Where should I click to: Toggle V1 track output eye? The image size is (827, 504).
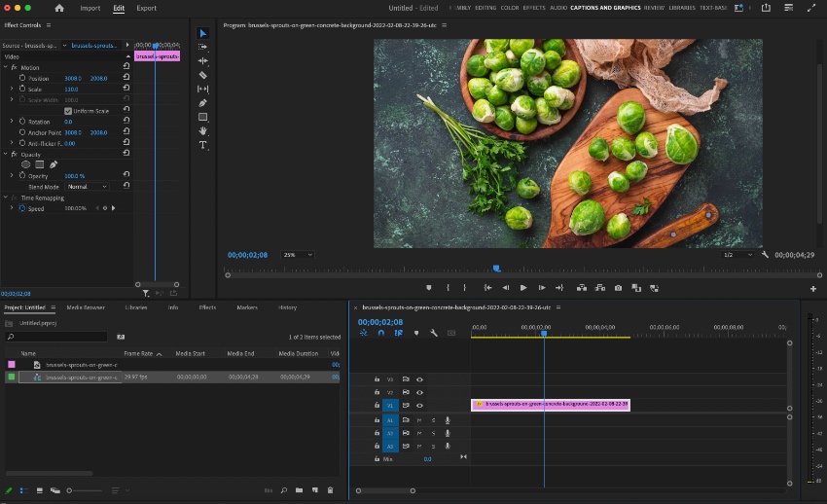click(420, 406)
